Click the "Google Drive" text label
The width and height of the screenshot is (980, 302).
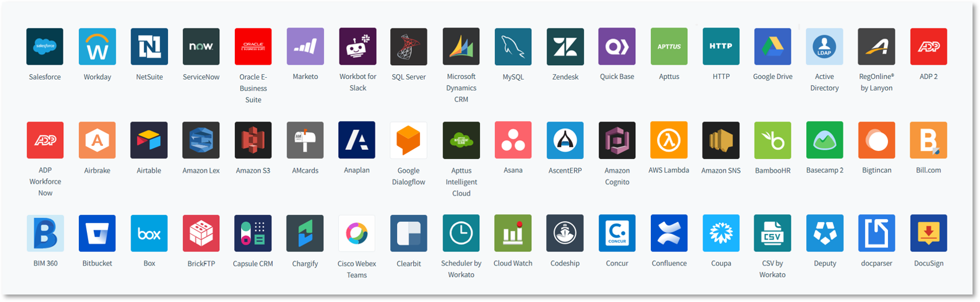pos(773,77)
